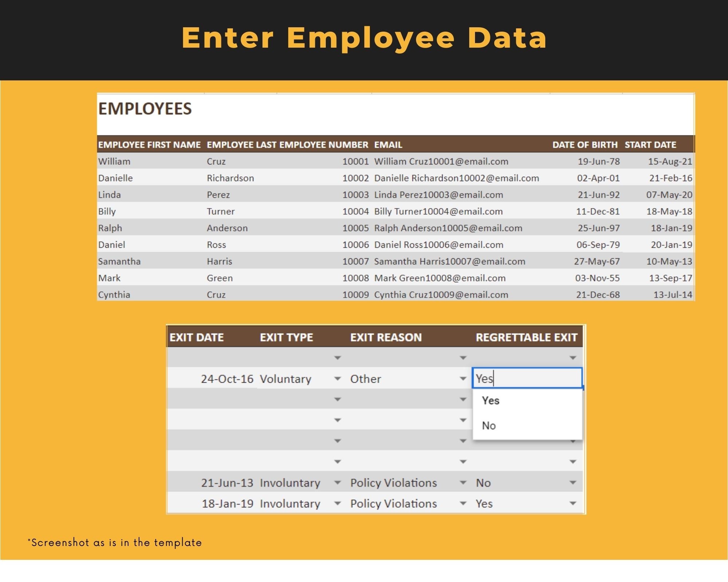Select the last name cell 'Anderson'

(x=227, y=228)
